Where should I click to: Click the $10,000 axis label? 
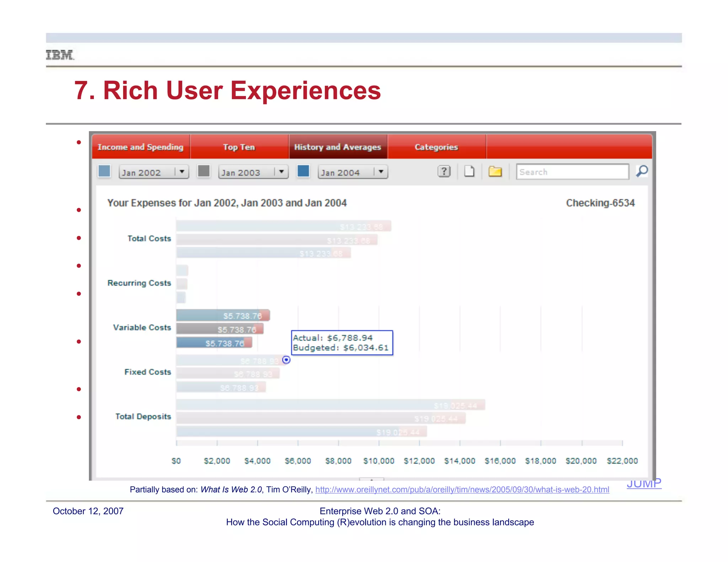pos(379,461)
